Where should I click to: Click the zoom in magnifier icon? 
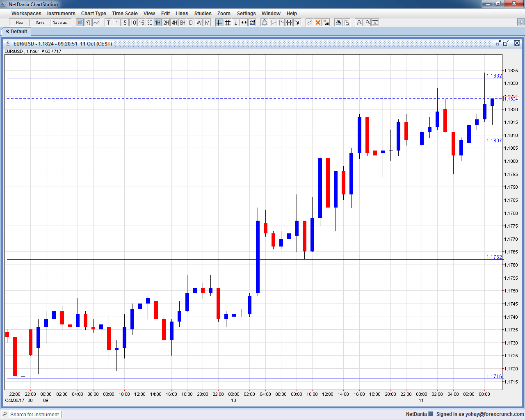point(359,23)
